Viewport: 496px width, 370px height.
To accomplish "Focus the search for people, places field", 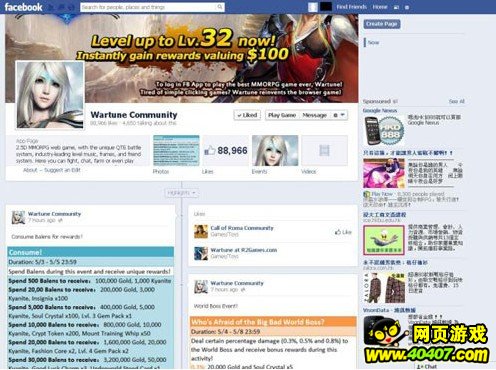I will click(x=149, y=7).
